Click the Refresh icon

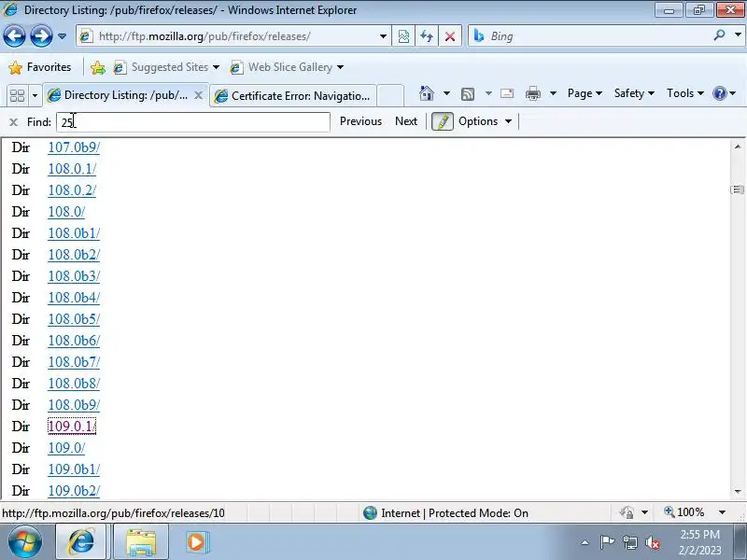[427, 36]
